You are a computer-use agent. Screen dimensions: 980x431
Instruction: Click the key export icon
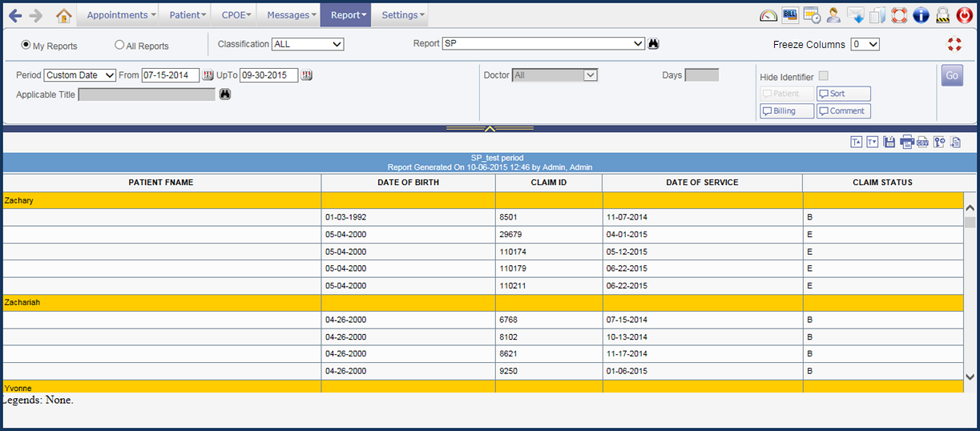click(x=938, y=142)
